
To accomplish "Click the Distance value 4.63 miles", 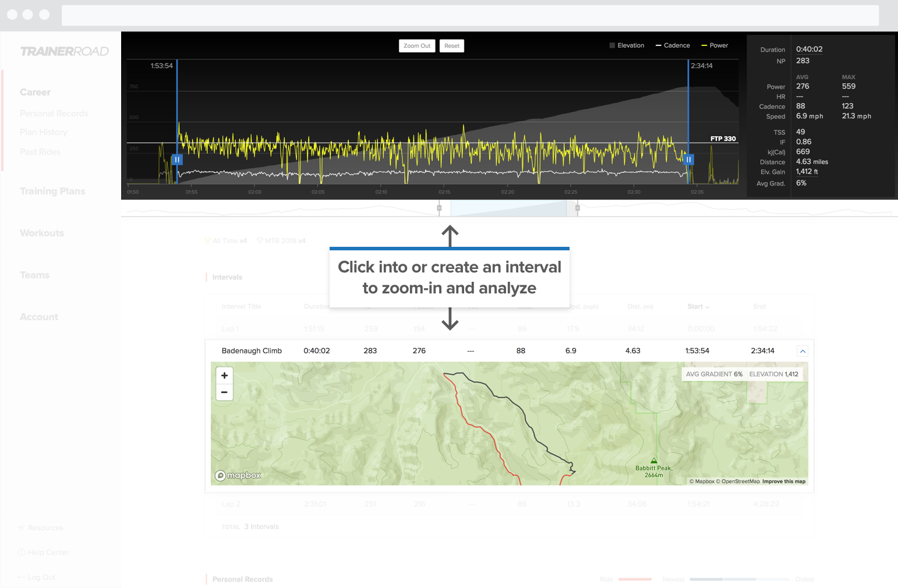I will pyautogui.click(x=812, y=162).
